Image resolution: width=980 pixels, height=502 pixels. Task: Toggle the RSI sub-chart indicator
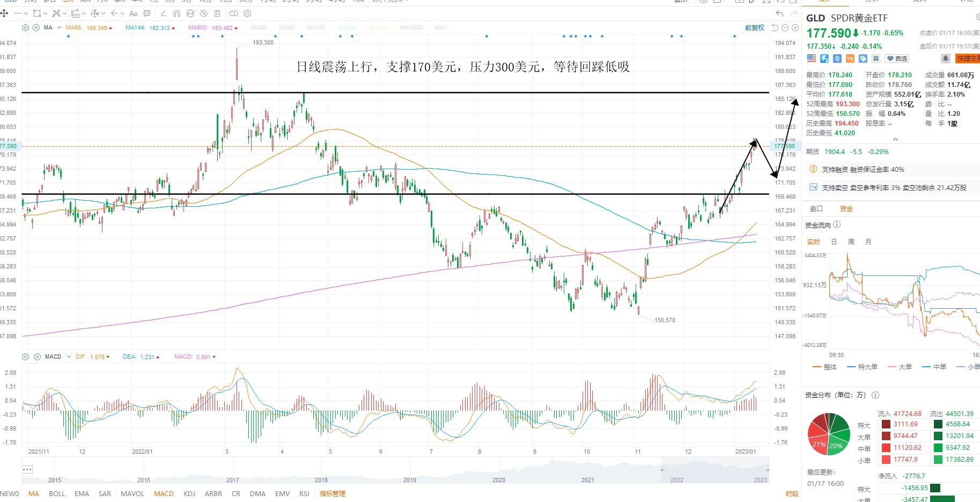point(304,493)
